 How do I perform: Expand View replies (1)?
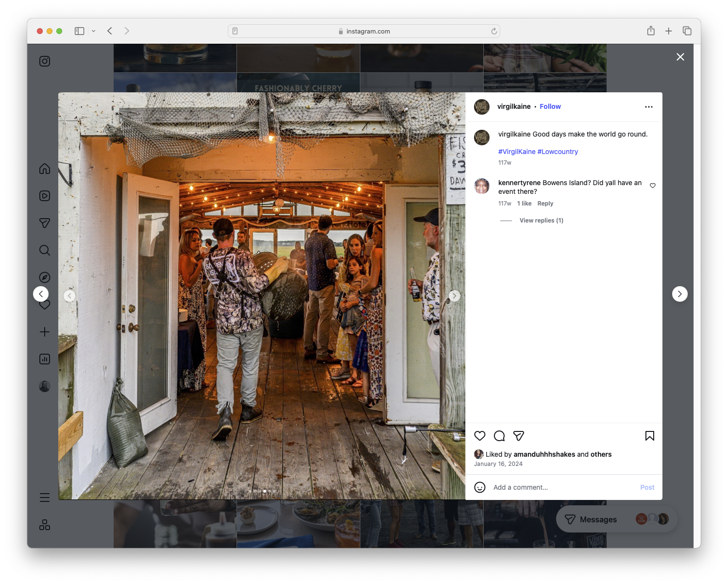click(x=542, y=221)
